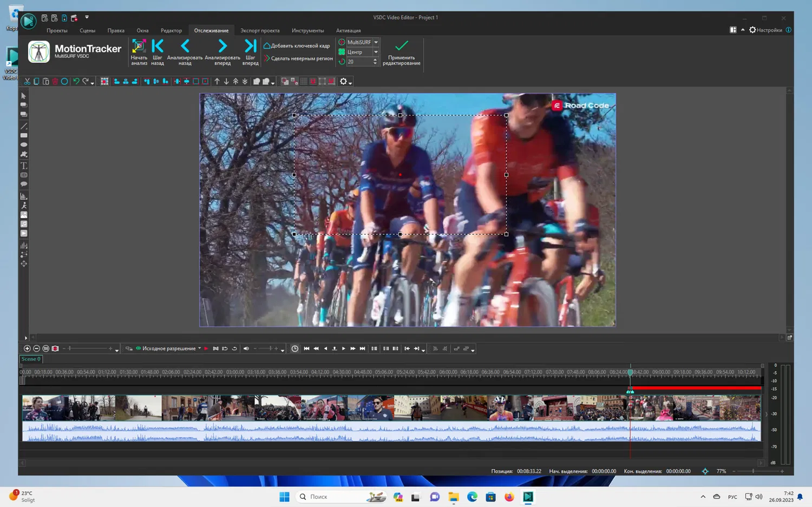Expand the gear options dropdown arrow
The width and height of the screenshot is (812, 507).
click(x=351, y=83)
